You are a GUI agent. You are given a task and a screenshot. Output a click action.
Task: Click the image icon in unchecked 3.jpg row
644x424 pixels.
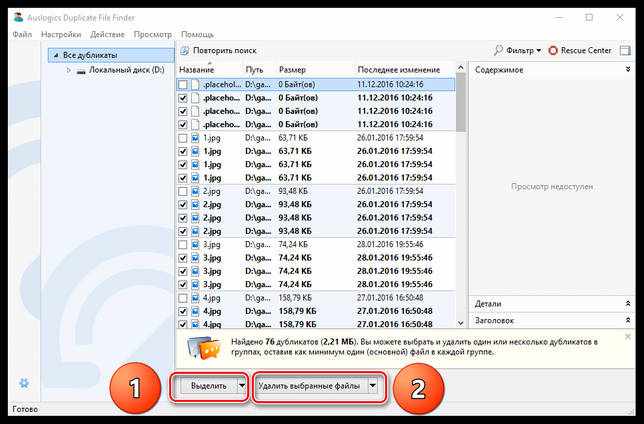point(195,245)
